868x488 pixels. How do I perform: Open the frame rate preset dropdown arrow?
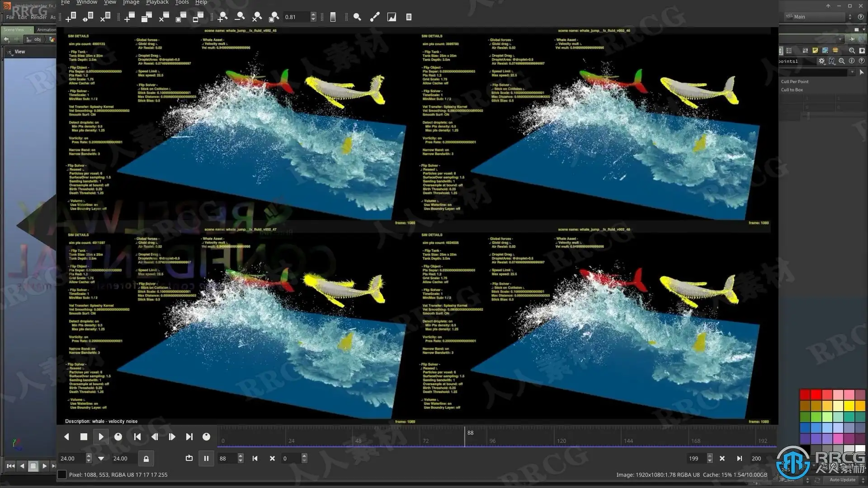point(101,459)
